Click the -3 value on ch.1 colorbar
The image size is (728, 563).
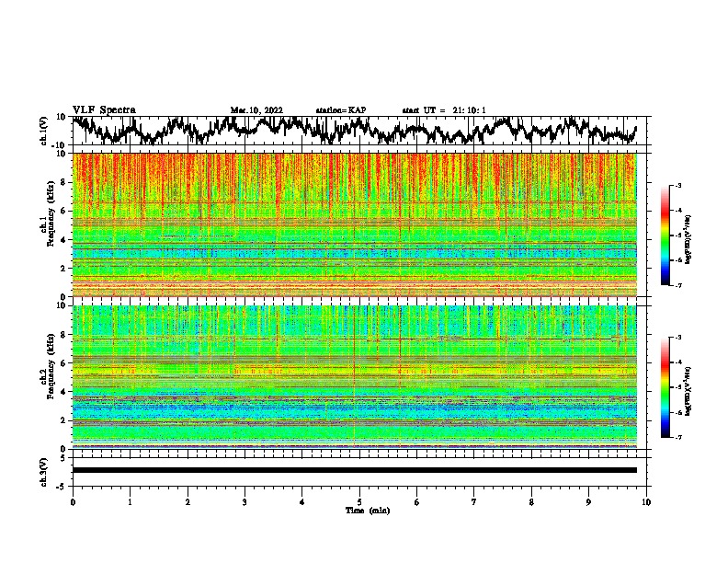click(x=678, y=186)
